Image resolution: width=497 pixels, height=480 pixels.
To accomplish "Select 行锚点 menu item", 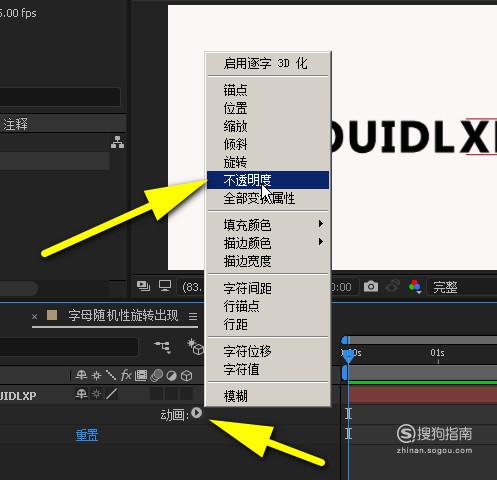I will click(x=268, y=306).
